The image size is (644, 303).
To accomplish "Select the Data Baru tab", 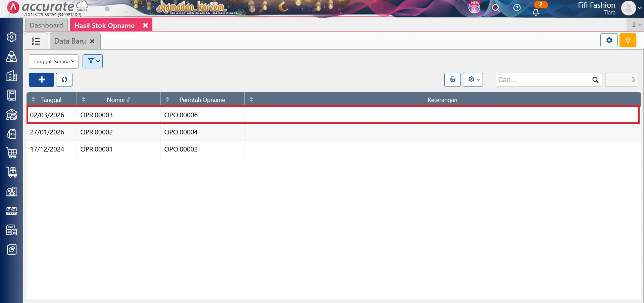I will coord(70,41).
